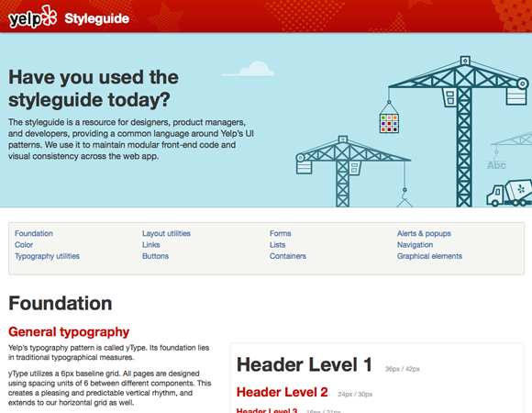This screenshot has width=532, height=413.
Task: Click the General typography heading
Action: [69, 332]
